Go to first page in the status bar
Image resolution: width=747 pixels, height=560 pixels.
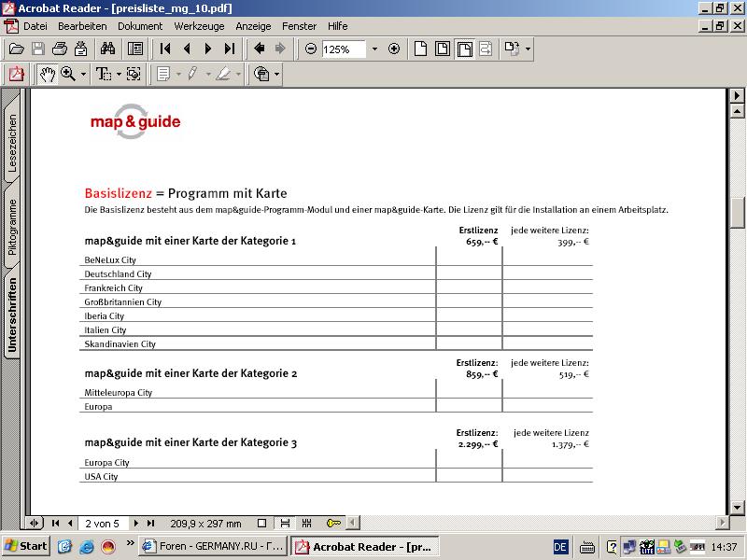click(55, 524)
